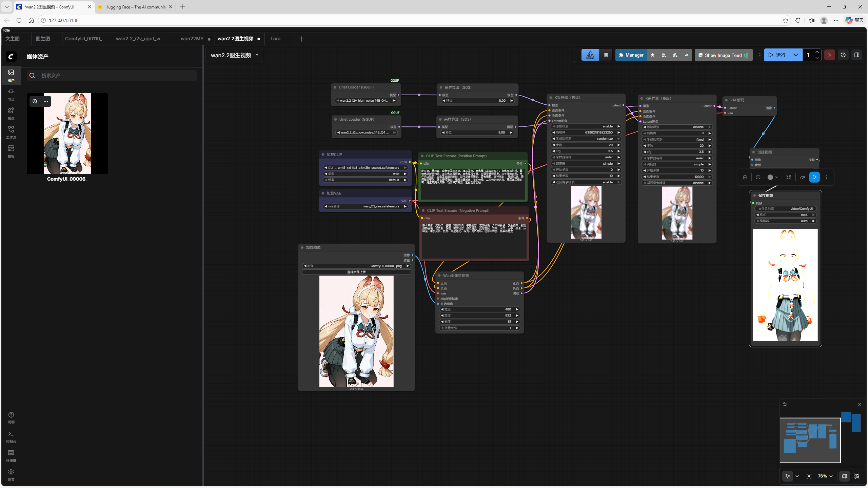The width and height of the screenshot is (868, 488).
Task: Click the bookmark icon in top toolbar
Action: coord(606,55)
